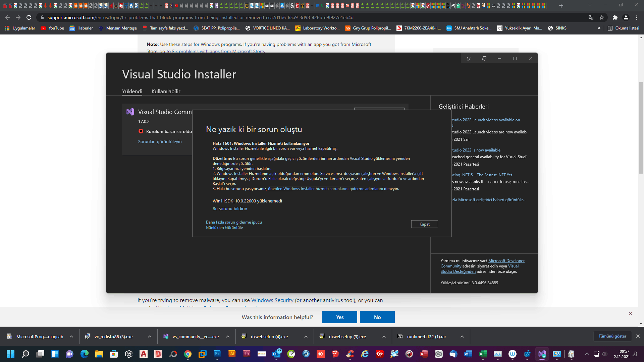Screen dimensions: 644x362
Task: Expand options for MicrosoftProg...diagcab download
Action: pyautogui.click(x=71, y=337)
